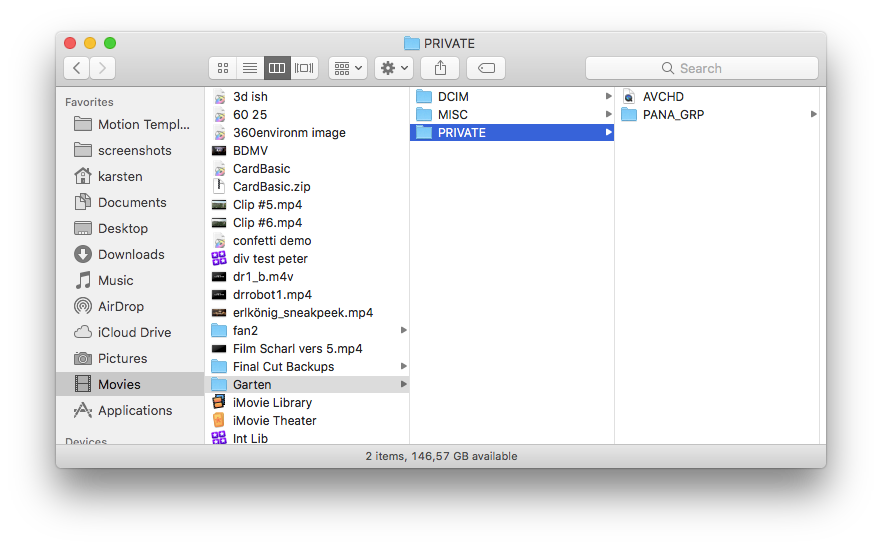Close the Finder window with red button
882x548 pixels.
(70, 43)
